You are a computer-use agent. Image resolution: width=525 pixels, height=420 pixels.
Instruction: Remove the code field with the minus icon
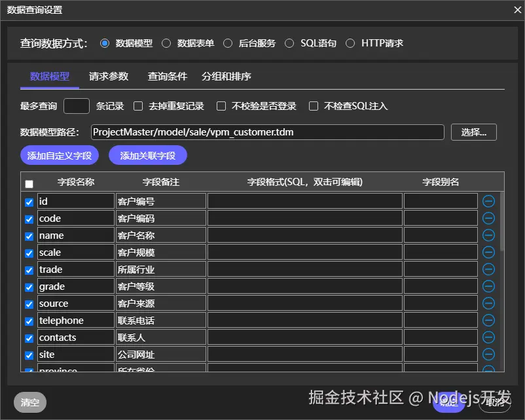click(488, 219)
